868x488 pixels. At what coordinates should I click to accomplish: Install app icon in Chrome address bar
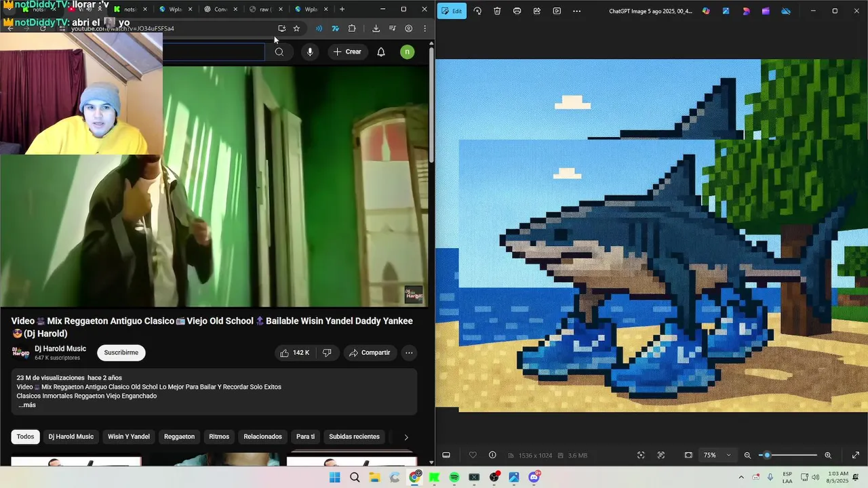[281, 28]
